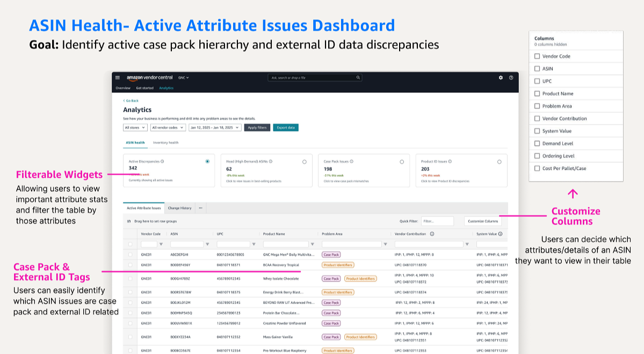Click the Export data button
Image resolution: width=644 pixels, height=354 pixels.
point(285,128)
